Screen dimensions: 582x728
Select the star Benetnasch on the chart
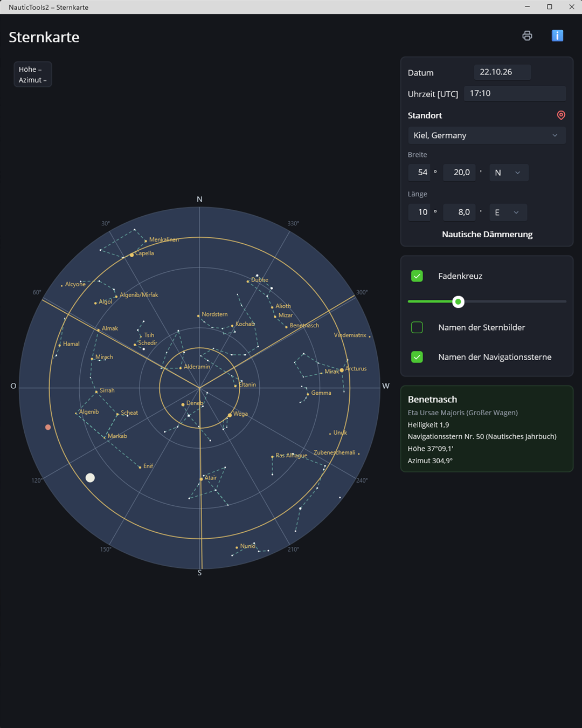coord(286,326)
